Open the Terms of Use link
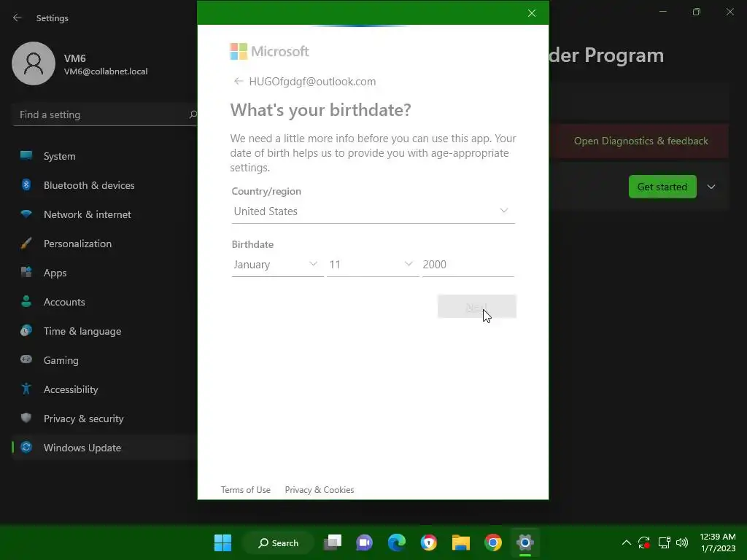747x560 pixels. point(245,489)
